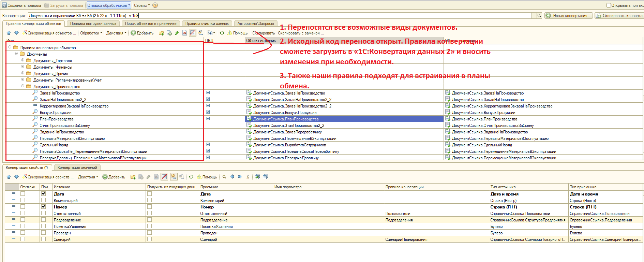Image resolution: width=644 pixels, height=262 pixels.
Task: Click move up arrow in properties toolbar
Action: coord(9,177)
